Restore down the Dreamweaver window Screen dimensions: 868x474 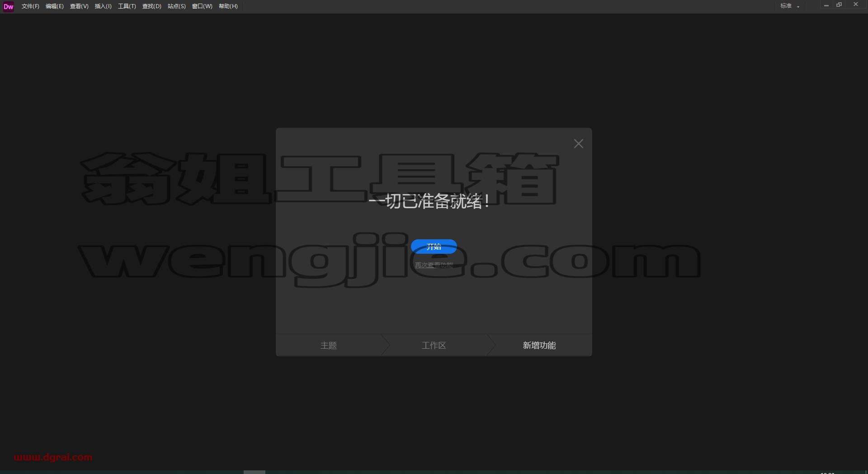click(x=839, y=5)
